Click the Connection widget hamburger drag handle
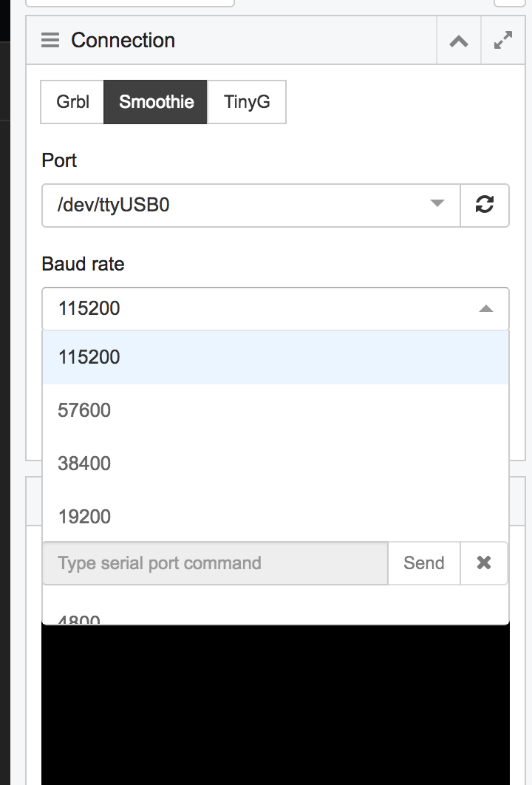This screenshot has width=532, height=785. point(50,41)
